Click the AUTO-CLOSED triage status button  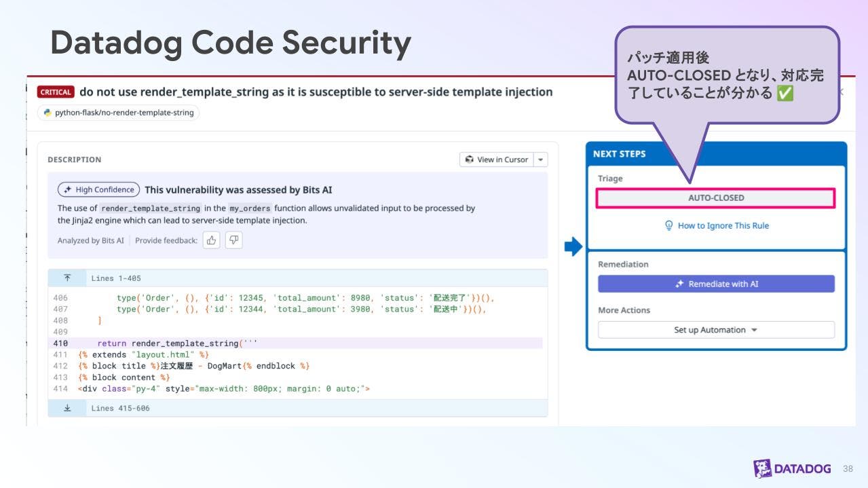(x=716, y=198)
